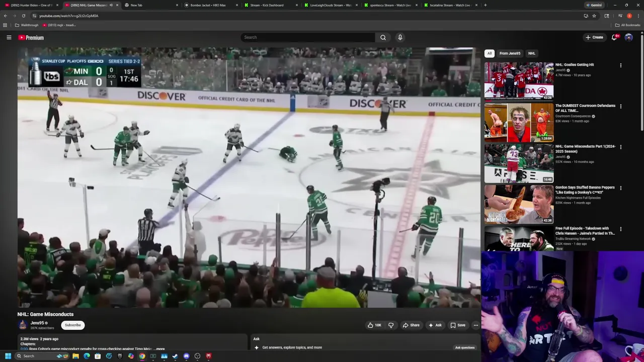This screenshot has width=644, height=362.
Task: Open Steam from the taskbar
Action: coord(175,356)
